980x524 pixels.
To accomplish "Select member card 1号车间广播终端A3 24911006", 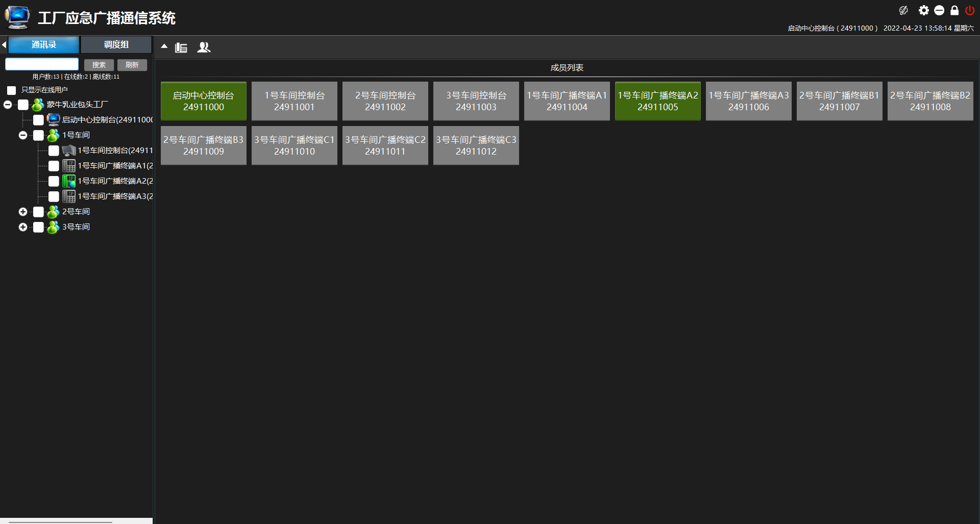I will click(x=749, y=101).
